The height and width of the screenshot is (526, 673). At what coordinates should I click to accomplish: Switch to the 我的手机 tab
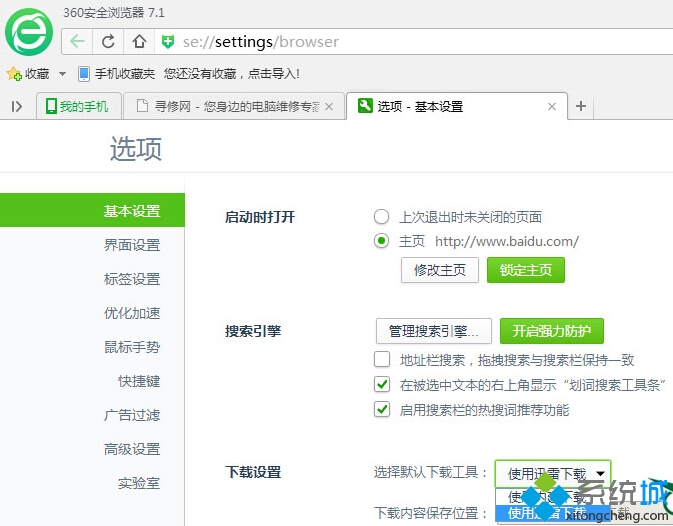(x=78, y=107)
